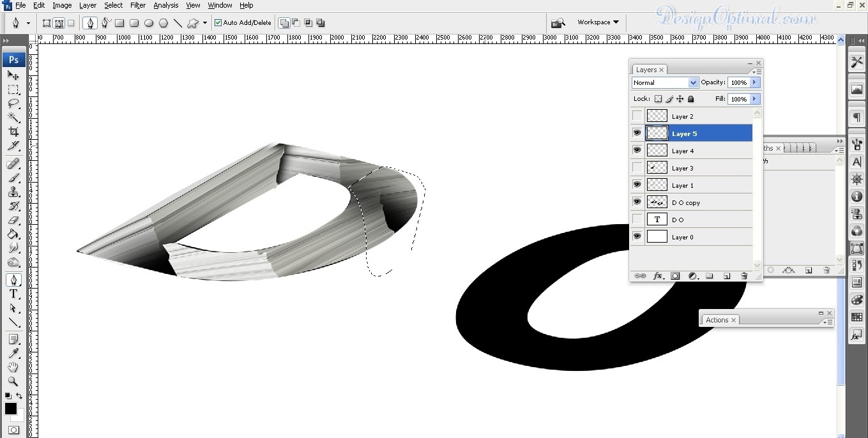
Task: Open the Opacity slider arrow
Action: pyautogui.click(x=755, y=82)
